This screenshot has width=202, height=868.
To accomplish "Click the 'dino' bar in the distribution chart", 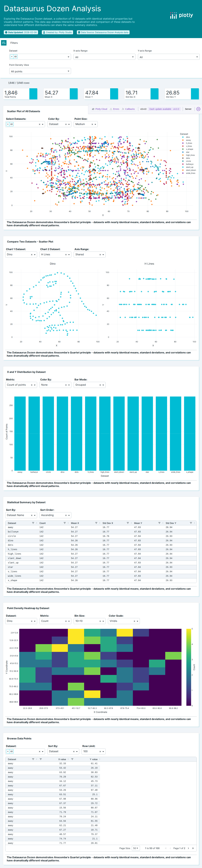I will click(x=62, y=433).
